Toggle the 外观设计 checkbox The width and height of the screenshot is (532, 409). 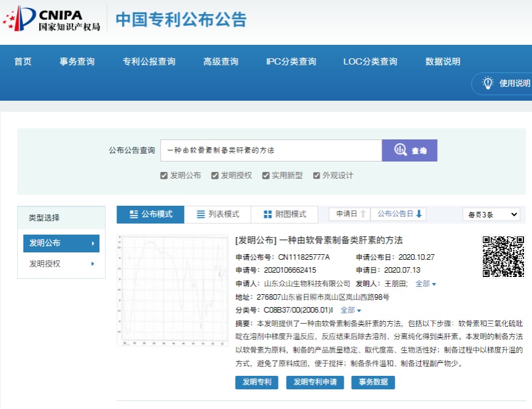(317, 176)
